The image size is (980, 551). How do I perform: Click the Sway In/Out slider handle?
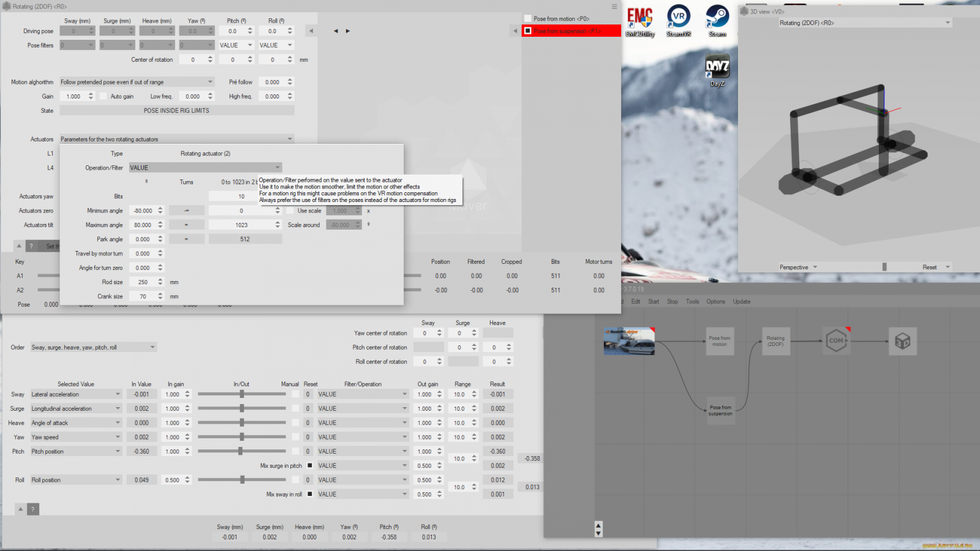coord(242,394)
